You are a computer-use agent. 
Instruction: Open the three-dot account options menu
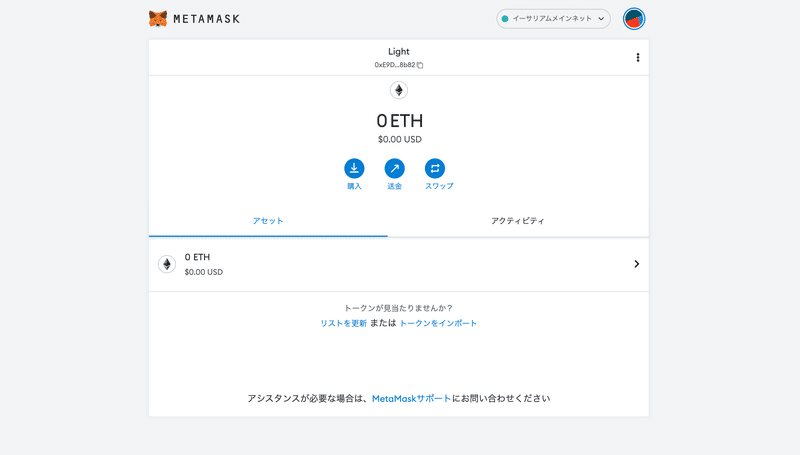[637, 57]
